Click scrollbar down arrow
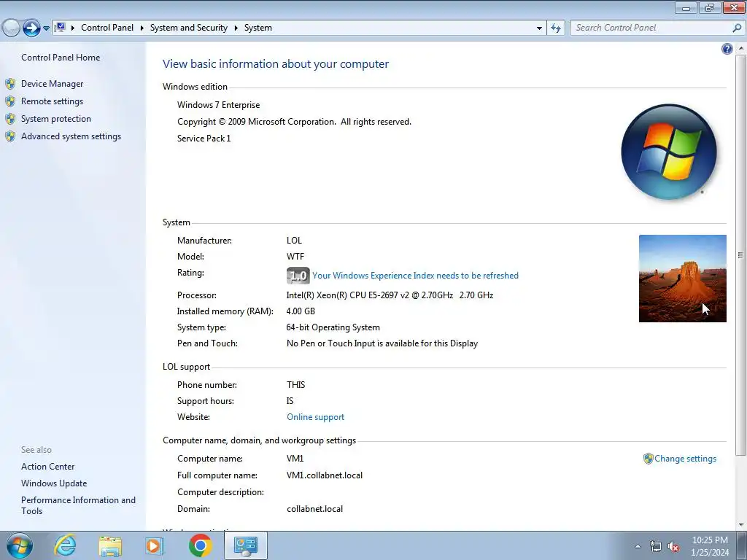This screenshot has width=747, height=560. [741, 525]
